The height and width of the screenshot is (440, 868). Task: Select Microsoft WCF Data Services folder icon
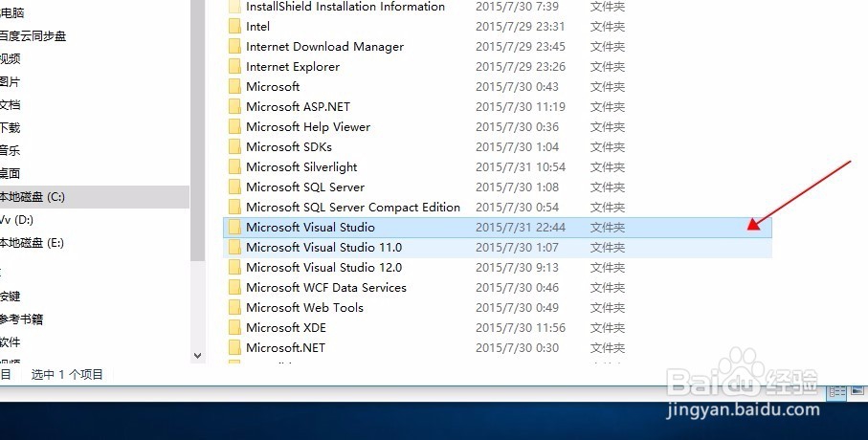[x=234, y=287]
